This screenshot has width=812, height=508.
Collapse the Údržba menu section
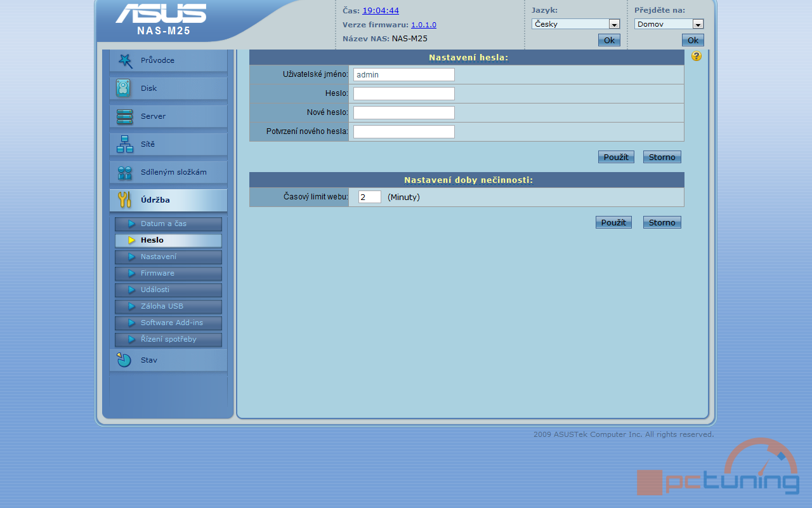pyautogui.click(x=168, y=200)
